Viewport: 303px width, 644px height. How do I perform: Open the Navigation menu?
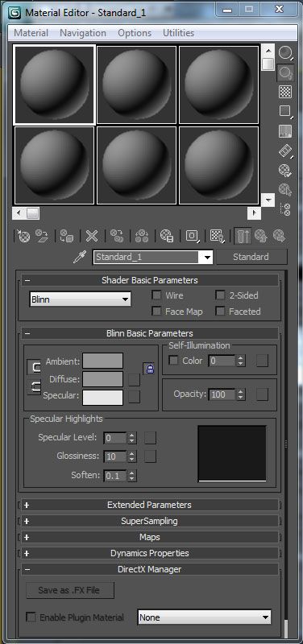83,33
